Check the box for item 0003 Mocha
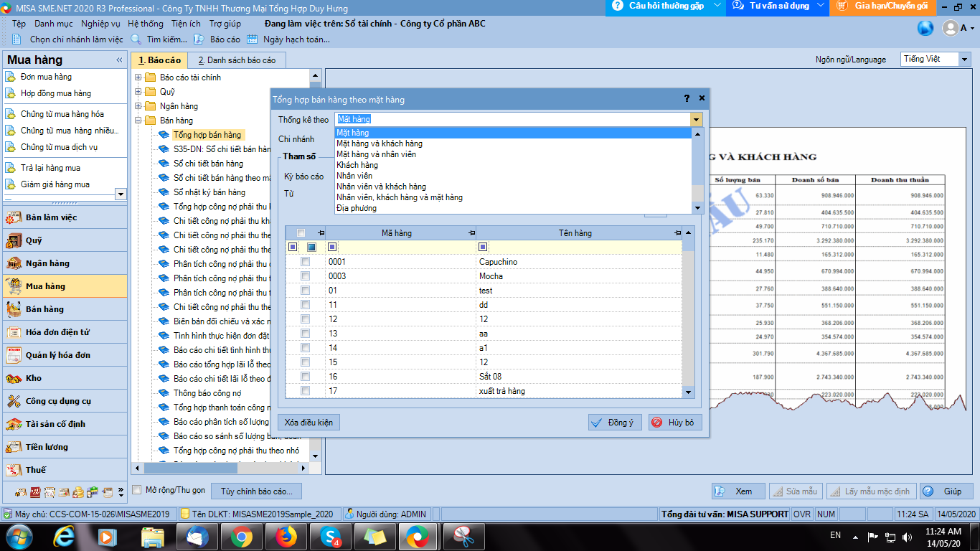This screenshot has height=551, width=980. click(x=306, y=276)
